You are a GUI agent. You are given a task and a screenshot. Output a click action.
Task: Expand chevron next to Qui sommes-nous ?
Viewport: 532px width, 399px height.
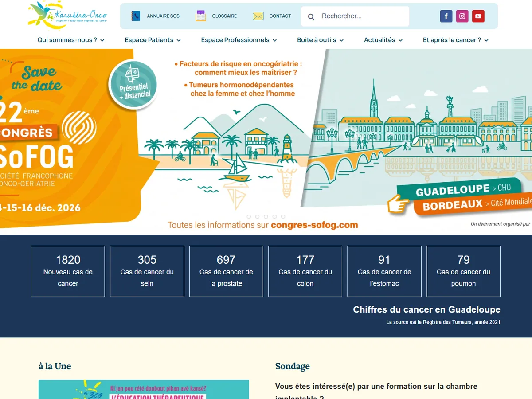tap(102, 40)
